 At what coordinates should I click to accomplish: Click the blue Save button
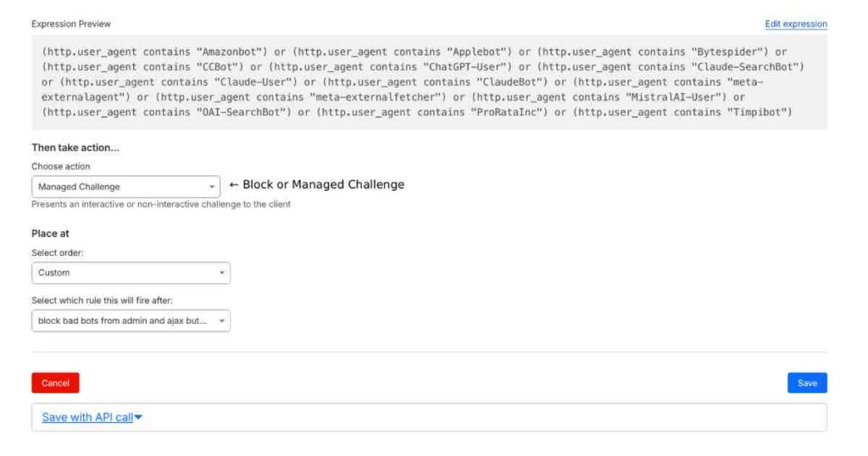pyautogui.click(x=807, y=383)
